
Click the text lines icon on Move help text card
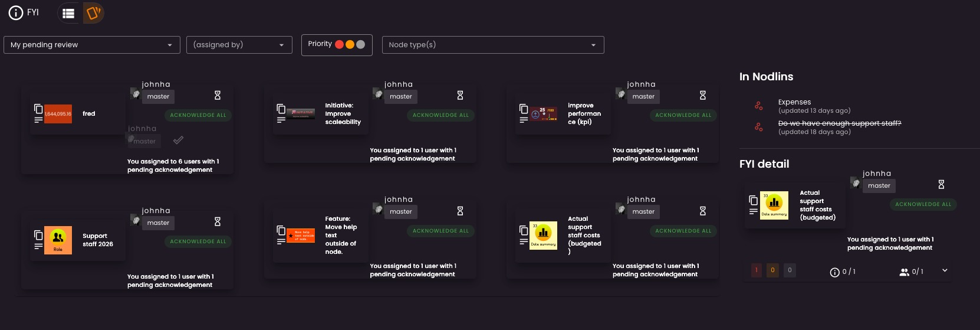click(281, 241)
